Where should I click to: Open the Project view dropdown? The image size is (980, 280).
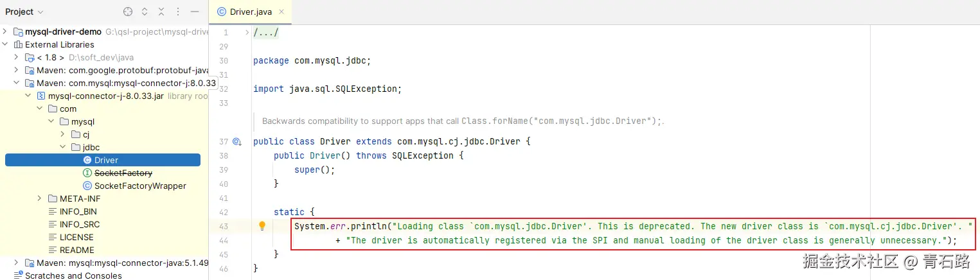point(24,12)
